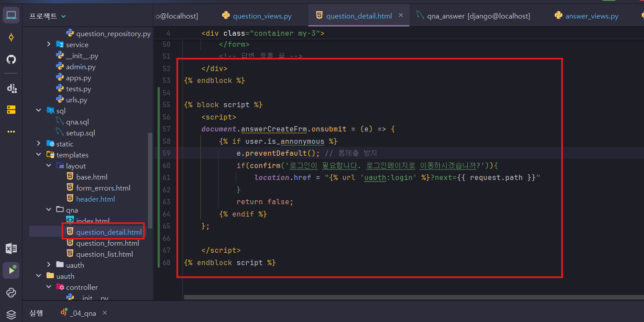Open the GitHub tool window icon

coord(11,60)
